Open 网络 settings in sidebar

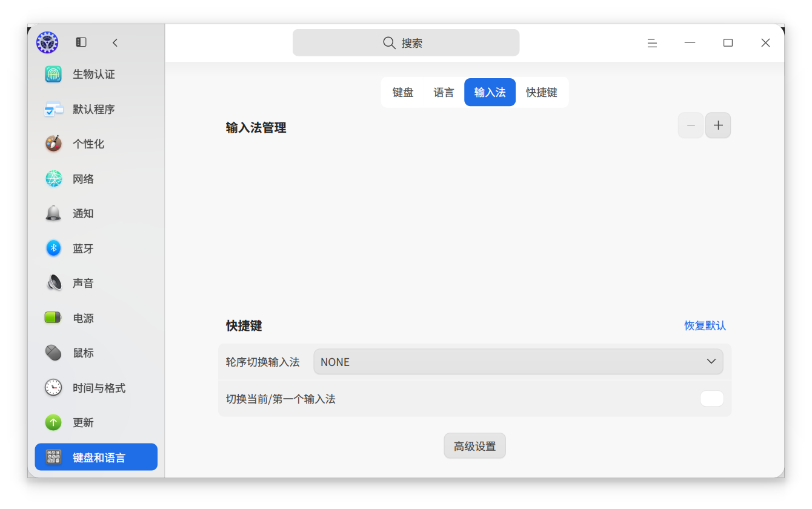[x=96, y=179]
